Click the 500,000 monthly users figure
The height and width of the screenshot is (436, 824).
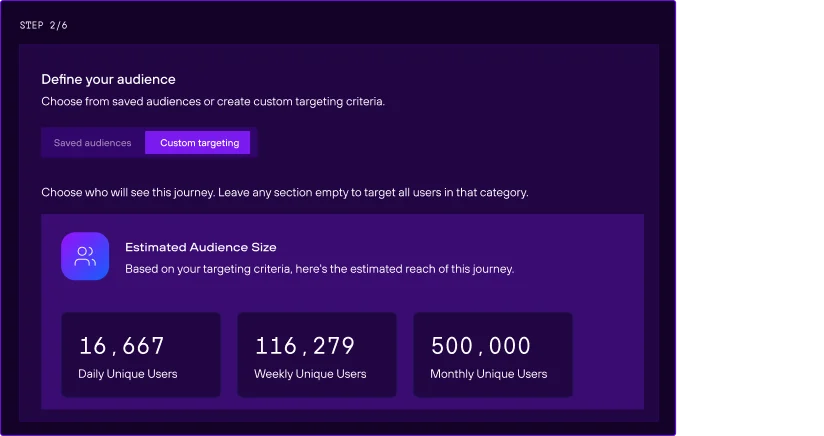point(481,346)
